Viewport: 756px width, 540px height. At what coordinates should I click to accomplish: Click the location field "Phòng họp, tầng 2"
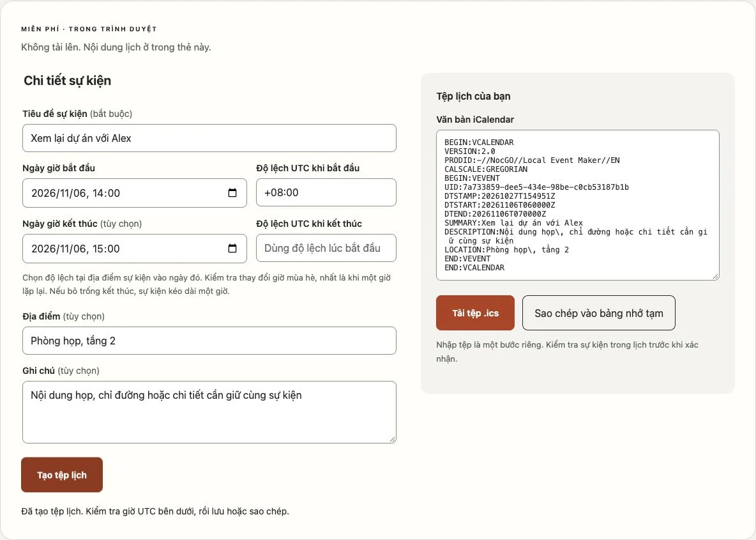pos(209,341)
